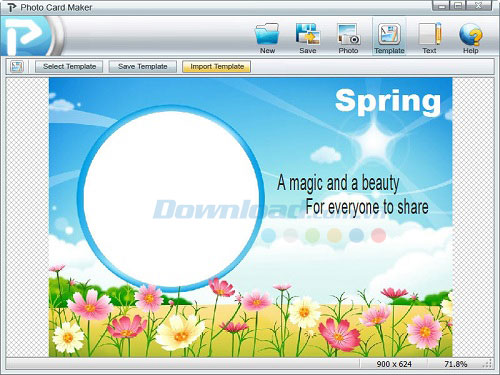Viewport: 500px width, 375px height.
Task: Click the New folder icon
Action: pos(267,34)
